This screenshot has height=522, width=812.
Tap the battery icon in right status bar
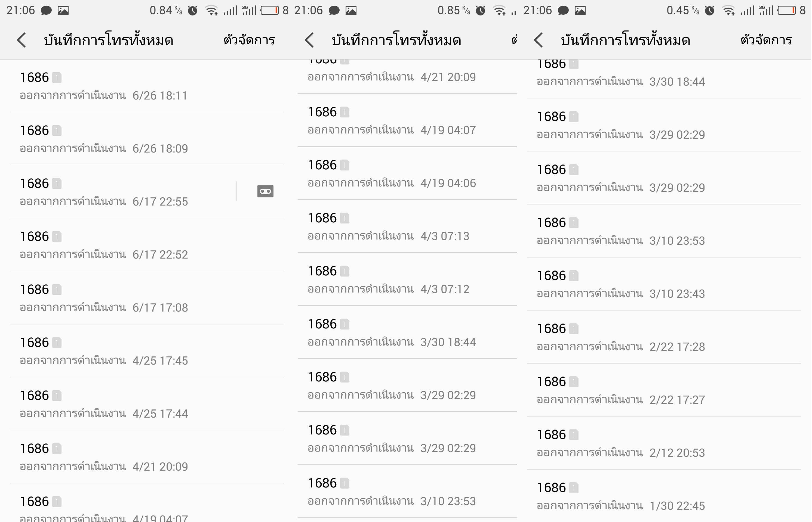point(787,11)
